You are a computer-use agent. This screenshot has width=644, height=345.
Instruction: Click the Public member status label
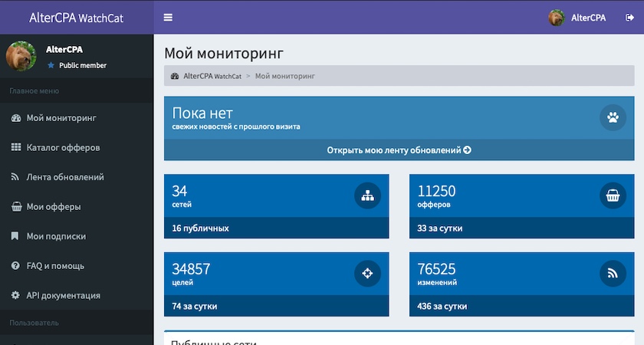pyautogui.click(x=83, y=65)
